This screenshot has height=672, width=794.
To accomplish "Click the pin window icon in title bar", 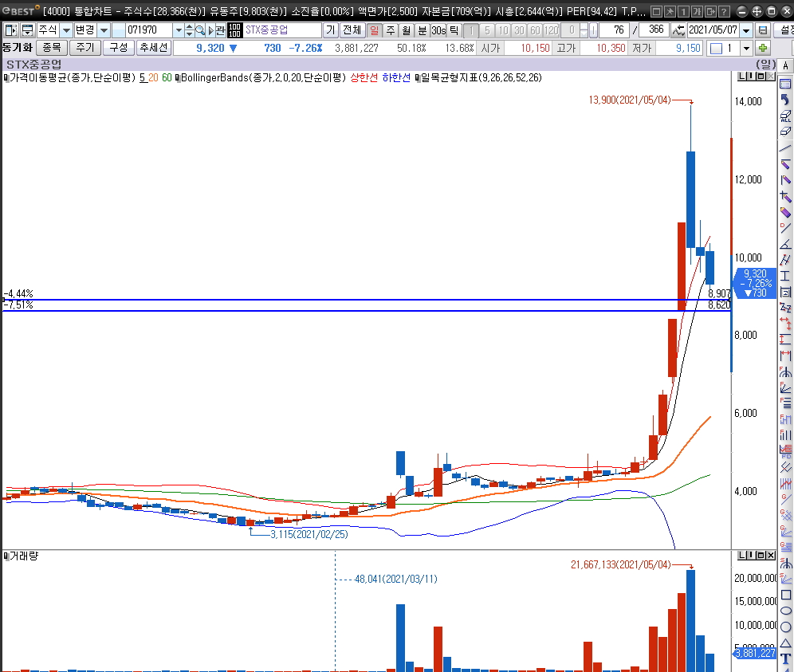I will point(670,11).
